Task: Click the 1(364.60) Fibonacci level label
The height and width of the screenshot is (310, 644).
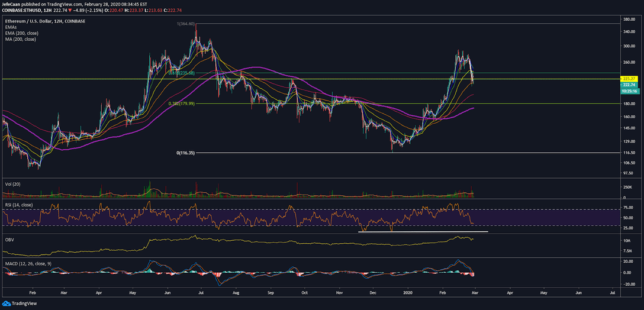Action: point(185,24)
